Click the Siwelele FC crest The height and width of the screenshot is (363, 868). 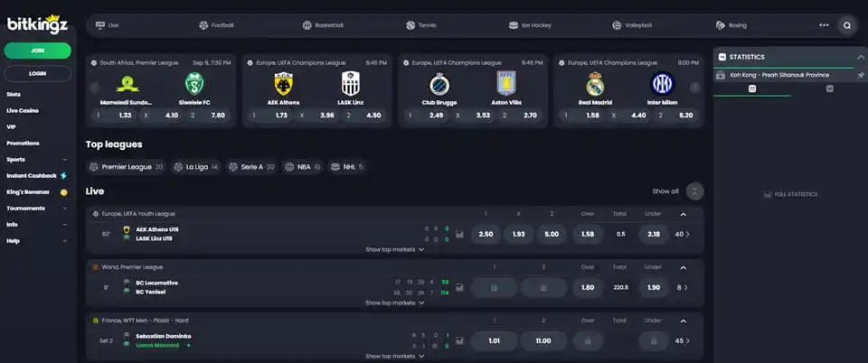click(x=194, y=84)
